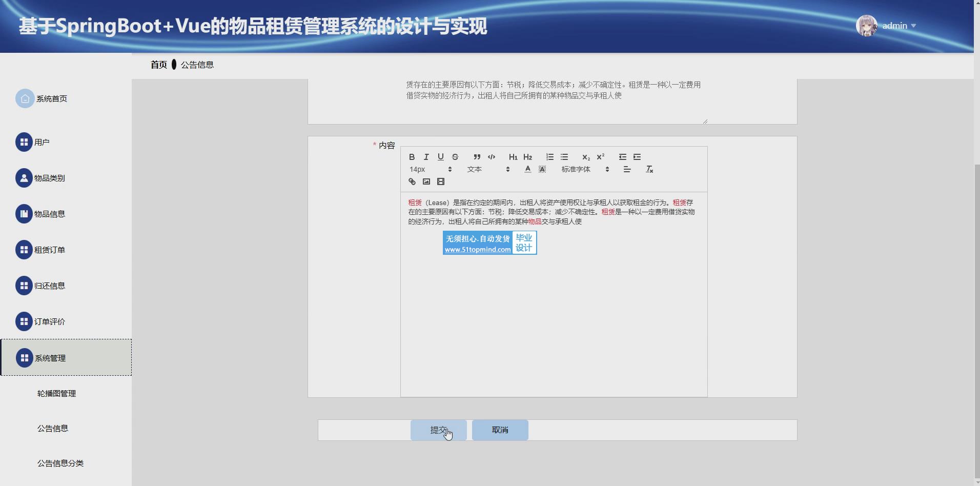Insert a video using film icon
This screenshot has height=486, width=980.
440,181
